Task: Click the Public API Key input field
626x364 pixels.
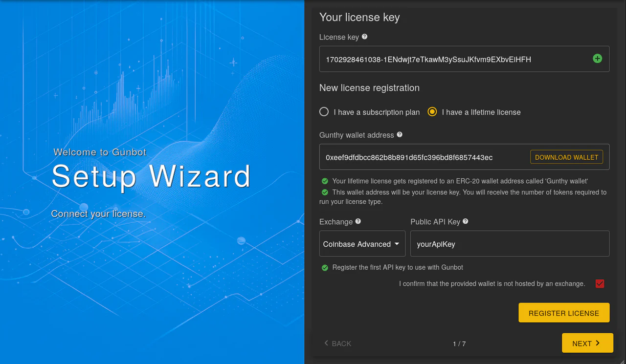Action: click(510, 244)
